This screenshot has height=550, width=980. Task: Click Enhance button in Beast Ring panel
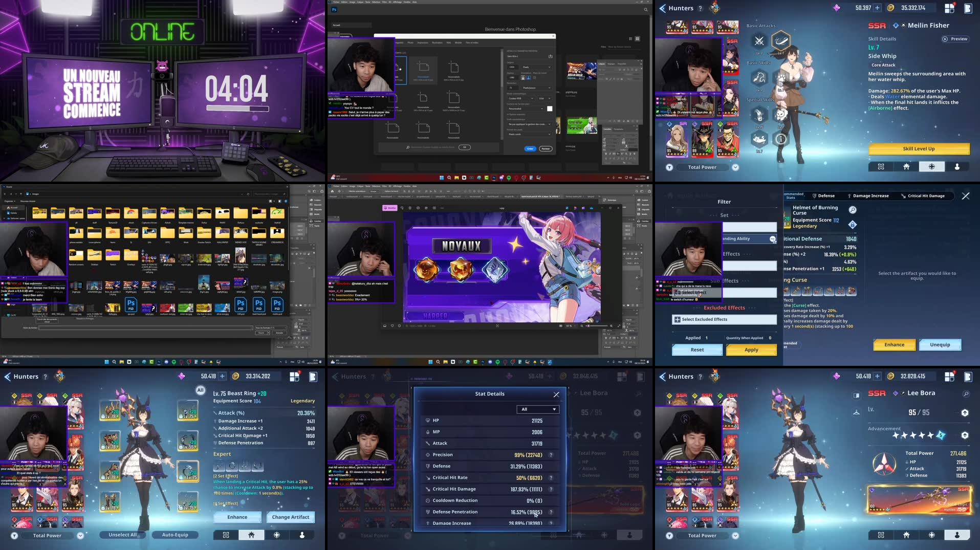click(x=237, y=517)
